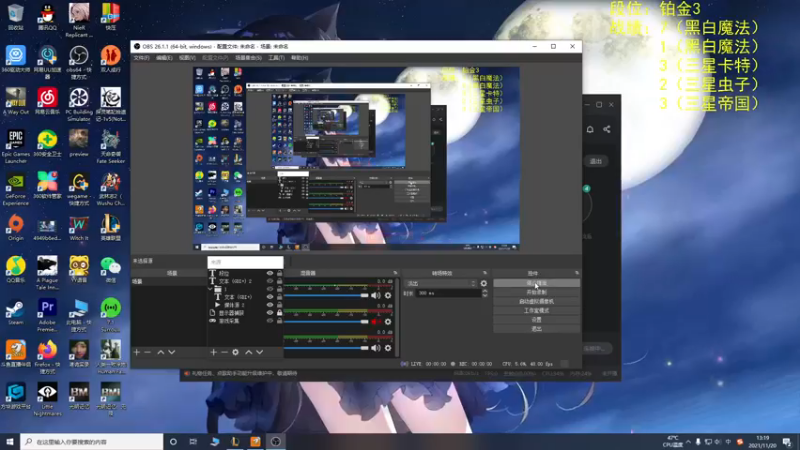Enable 工作室模式 studio mode button

click(536, 311)
